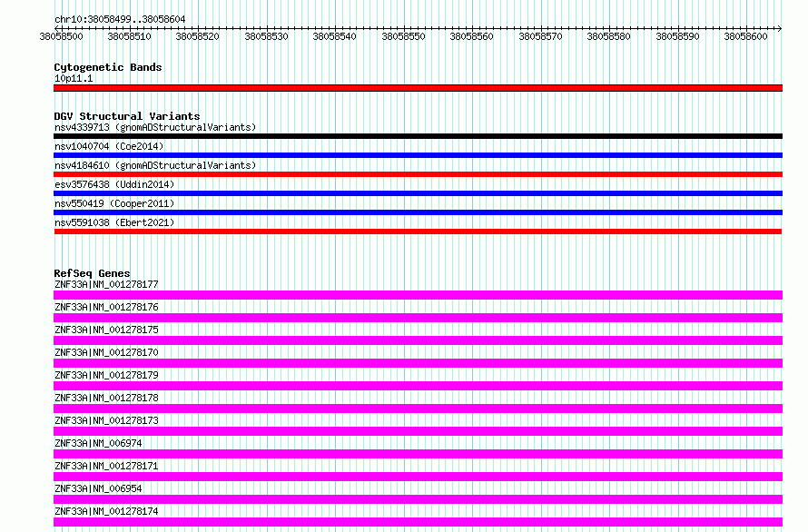808x532 pixels.
Task: Select ruler position 38058560
Action: (x=471, y=36)
